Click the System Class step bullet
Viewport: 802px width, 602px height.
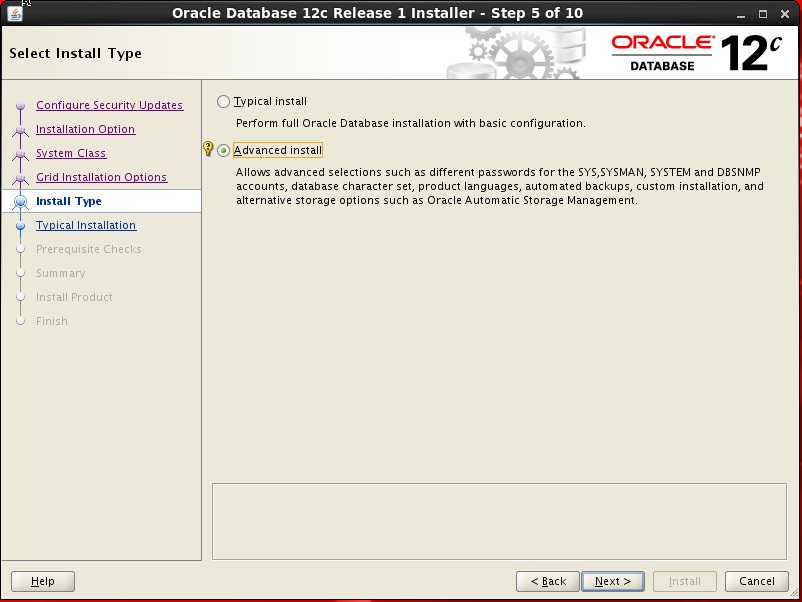click(x=20, y=154)
